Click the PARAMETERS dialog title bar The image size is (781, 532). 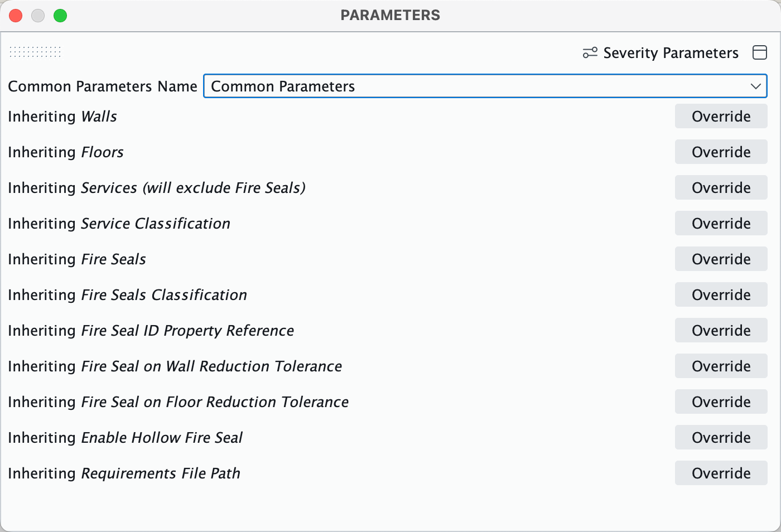click(390, 15)
